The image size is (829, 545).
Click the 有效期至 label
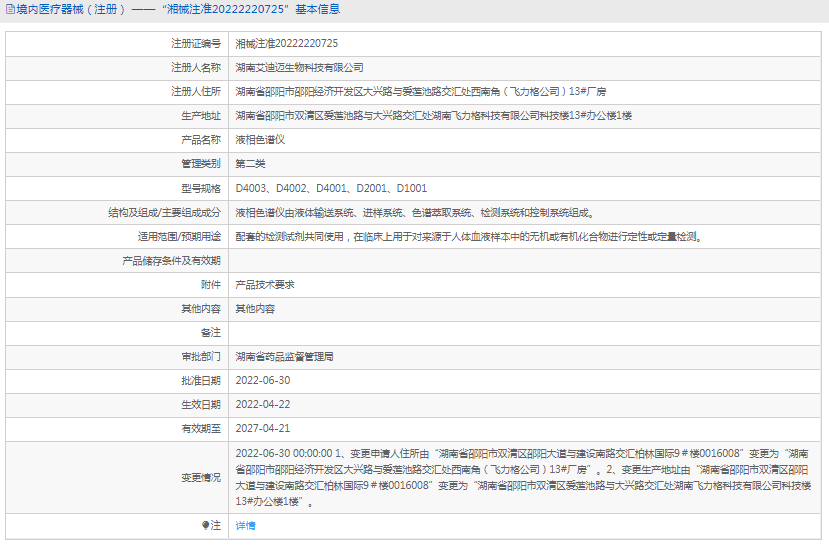201,429
